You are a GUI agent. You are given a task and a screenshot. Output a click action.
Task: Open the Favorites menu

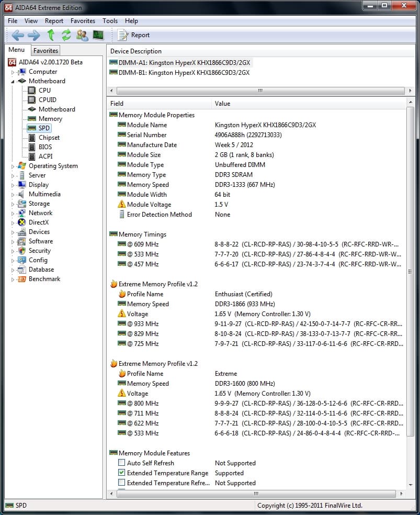83,21
